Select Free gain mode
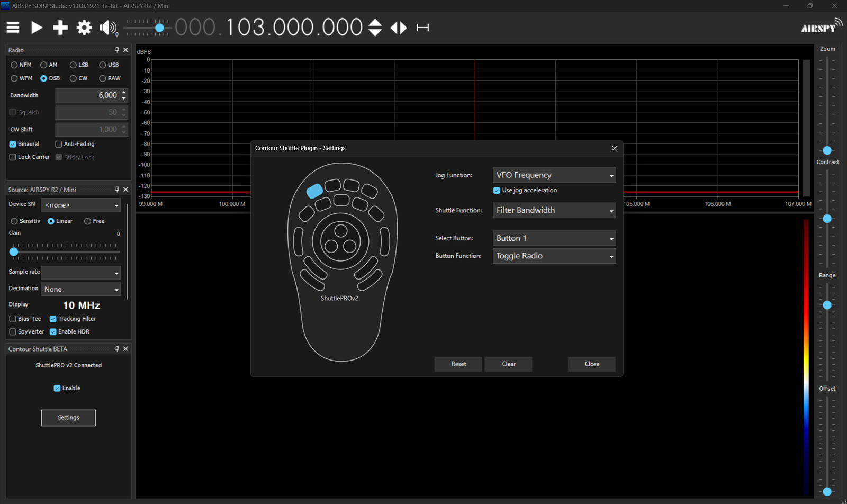Image resolution: width=847 pixels, height=504 pixels. point(94,221)
